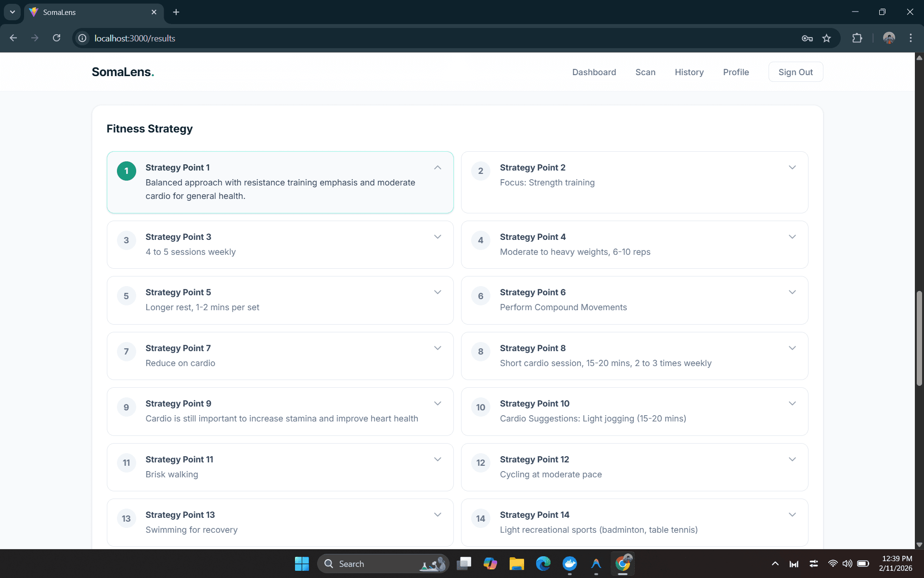Go back with the browser back arrow

tap(13, 38)
